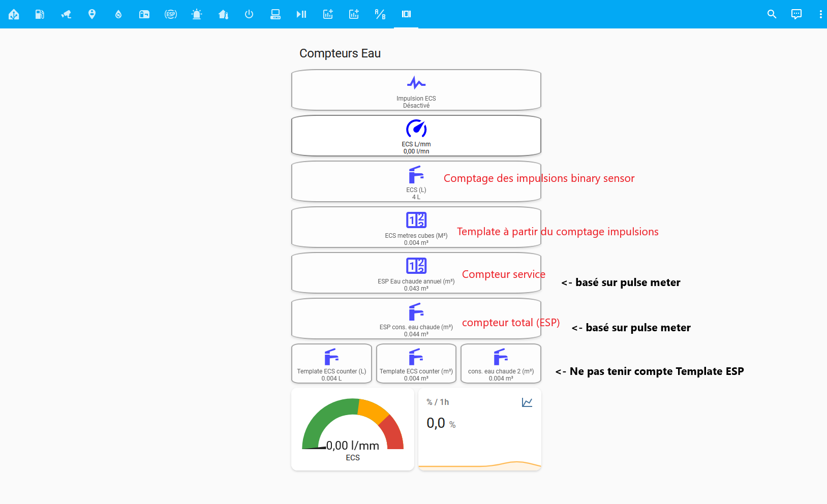
Task: Open the alarm light tab
Action: (197, 14)
